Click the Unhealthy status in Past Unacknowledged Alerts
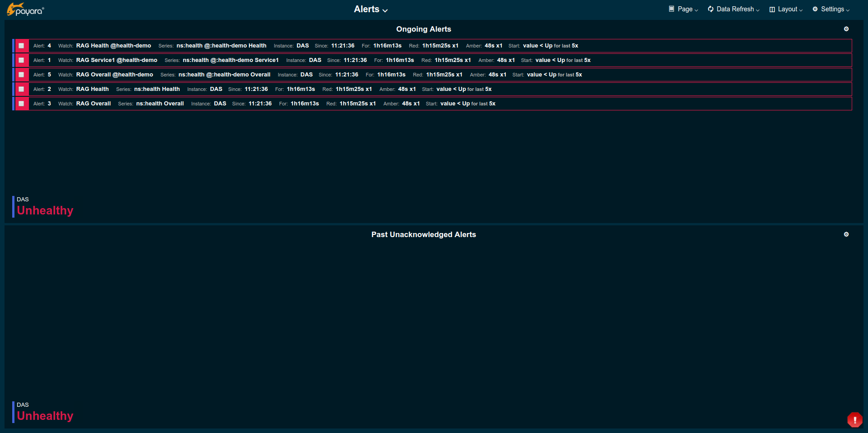The image size is (868, 433). click(x=45, y=416)
